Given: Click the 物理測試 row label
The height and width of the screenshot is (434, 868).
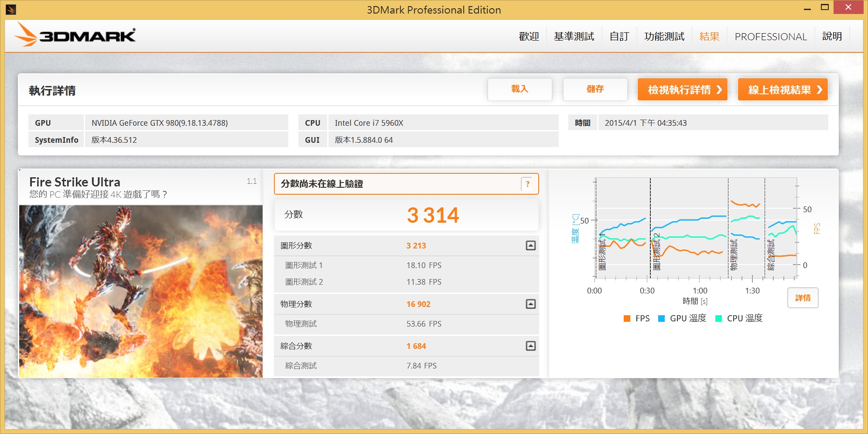Looking at the screenshot, I should tap(301, 324).
